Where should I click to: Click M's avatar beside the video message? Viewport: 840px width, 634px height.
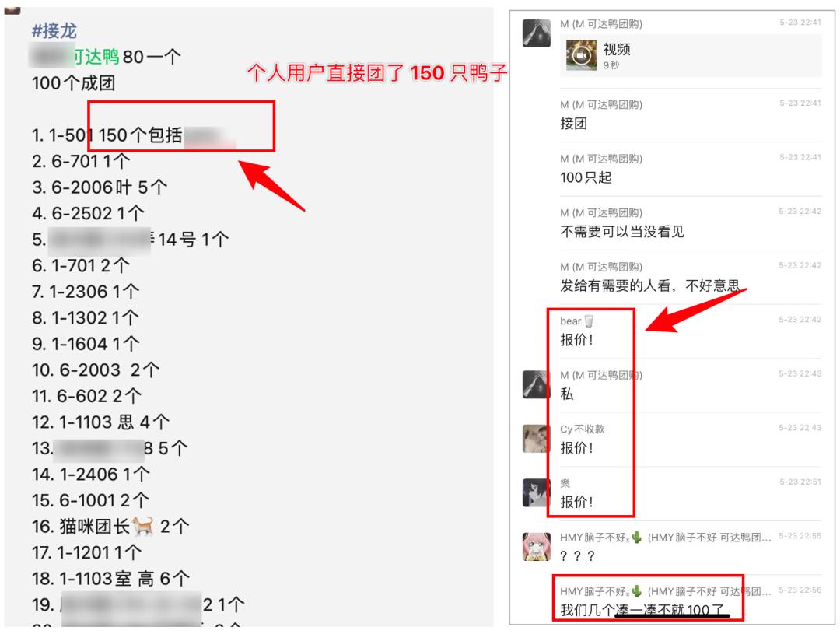tap(536, 33)
